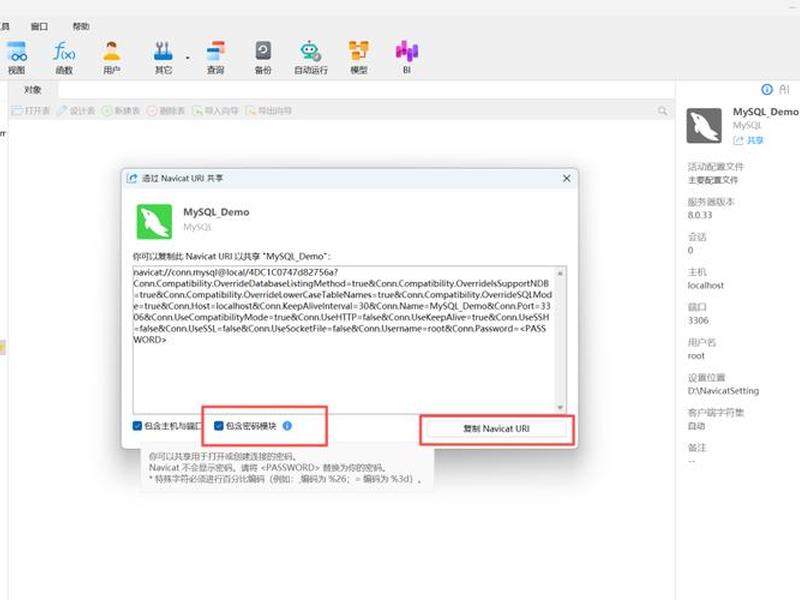Click the gray MySQL dolphin icon in info panel
Screen dimensions: 800x600
coord(704,126)
